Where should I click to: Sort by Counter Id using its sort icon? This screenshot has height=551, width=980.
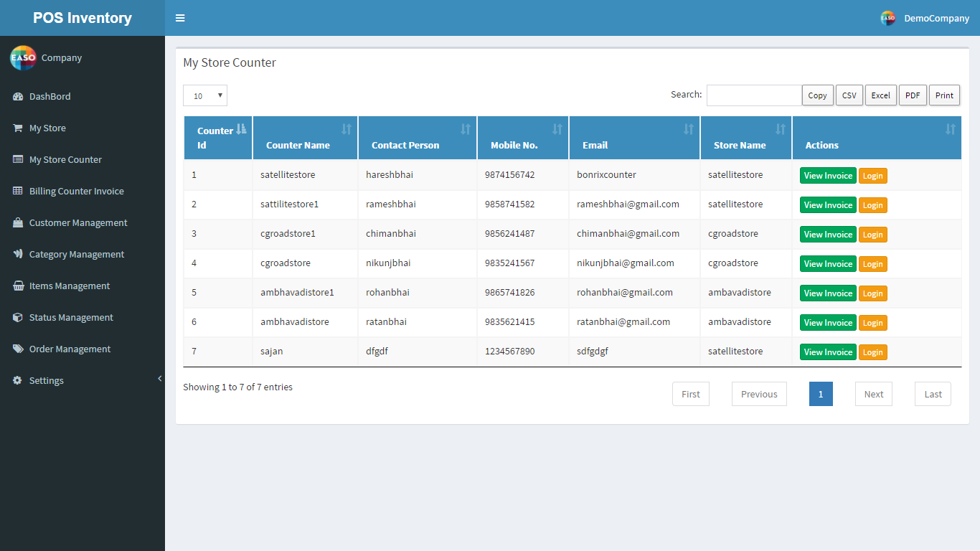(x=241, y=129)
